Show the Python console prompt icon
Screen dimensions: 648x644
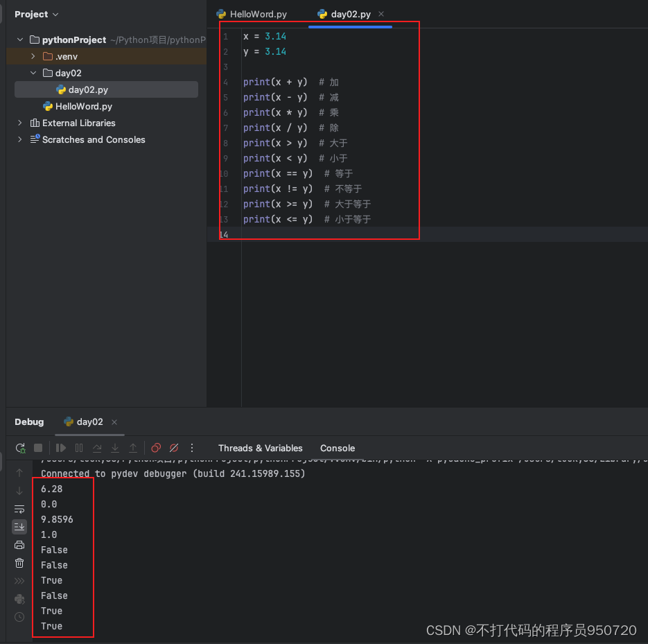19,599
